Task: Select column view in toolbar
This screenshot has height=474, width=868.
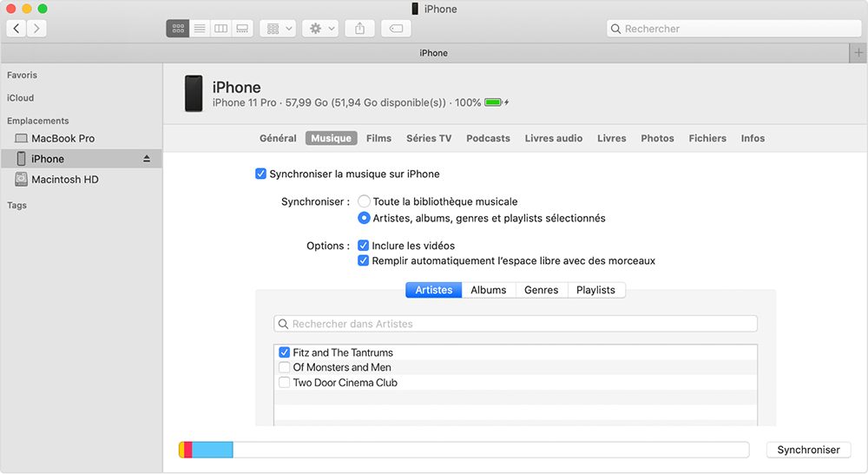Action: (x=221, y=29)
